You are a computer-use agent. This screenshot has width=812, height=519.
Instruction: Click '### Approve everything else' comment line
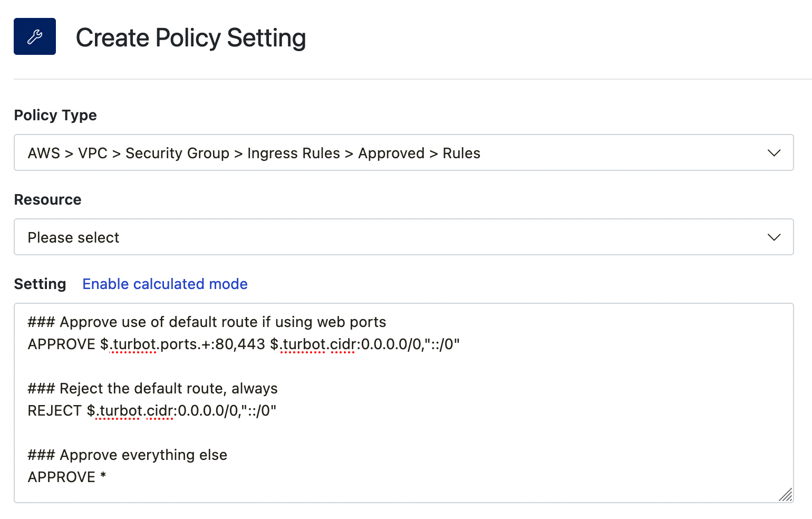pos(127,455)
